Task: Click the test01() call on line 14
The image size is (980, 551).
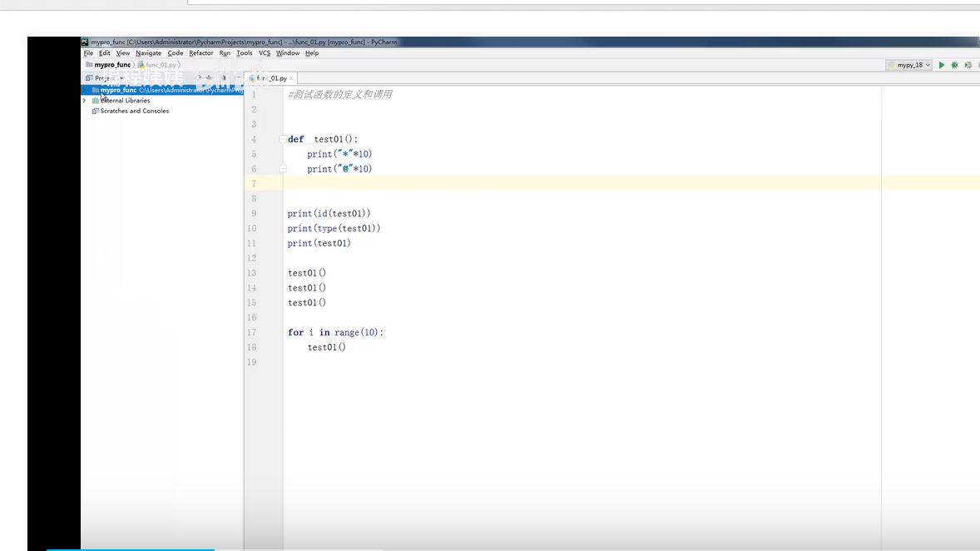Action: [307, 288]
